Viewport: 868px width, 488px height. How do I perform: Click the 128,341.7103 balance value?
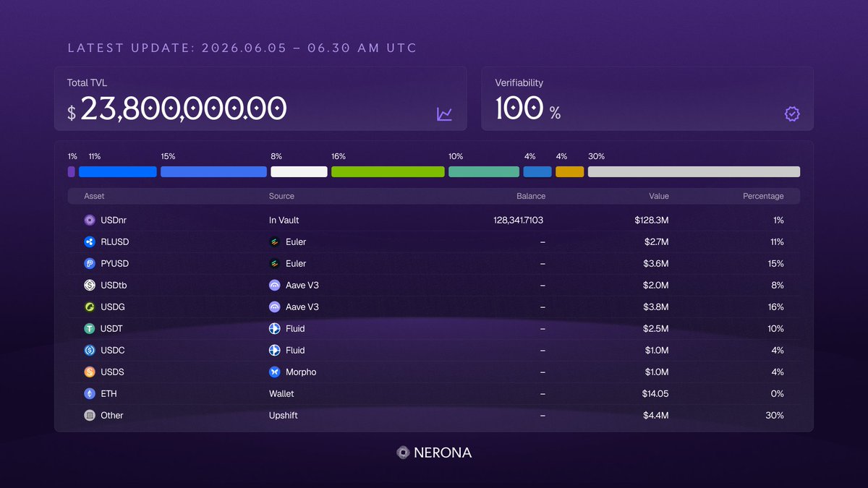point(518,220)
